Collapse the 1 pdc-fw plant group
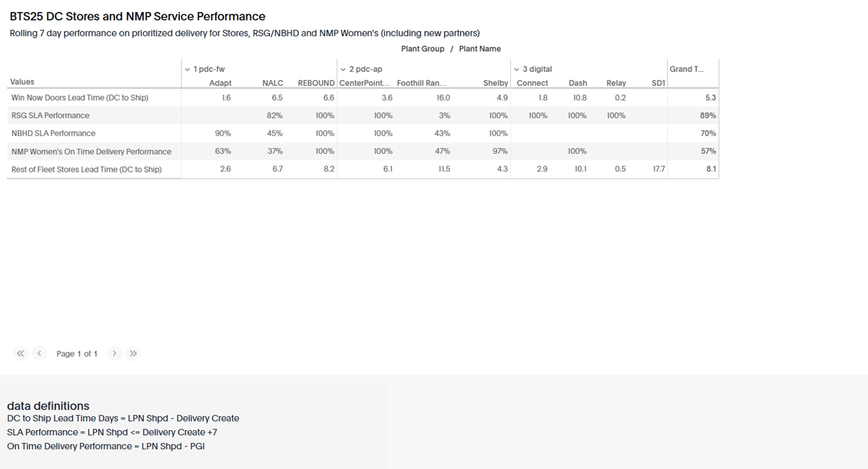Screen dimensions: 868x469 [187, 69]
